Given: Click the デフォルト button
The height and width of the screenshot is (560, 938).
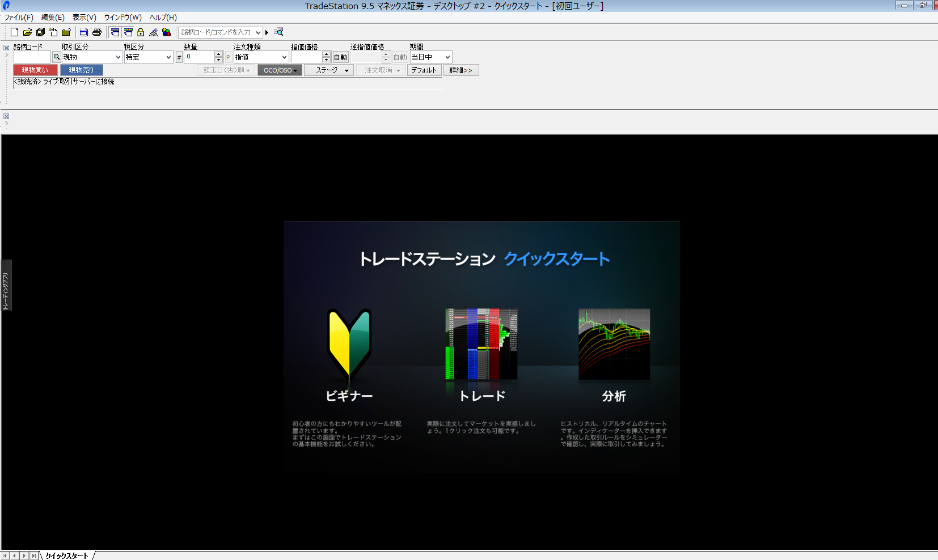Looking at the screenshot, I should click(424, 70).
